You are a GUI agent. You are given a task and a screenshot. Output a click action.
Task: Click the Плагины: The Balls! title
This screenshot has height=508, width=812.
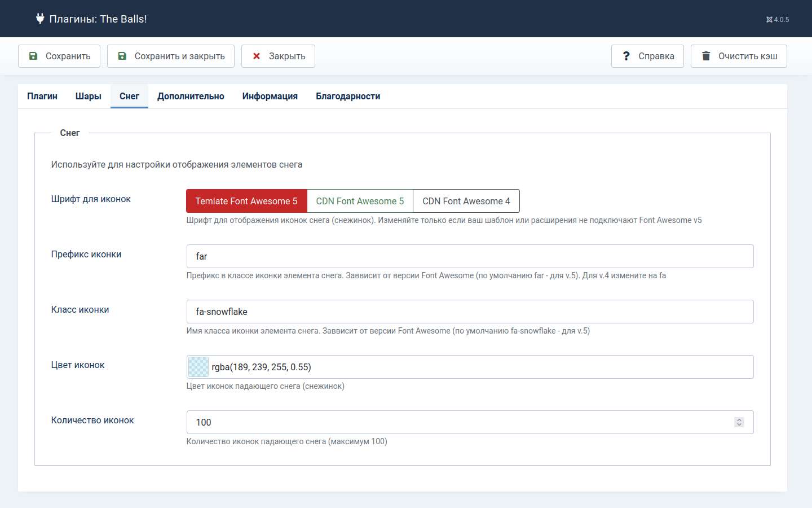click(98, 19)
